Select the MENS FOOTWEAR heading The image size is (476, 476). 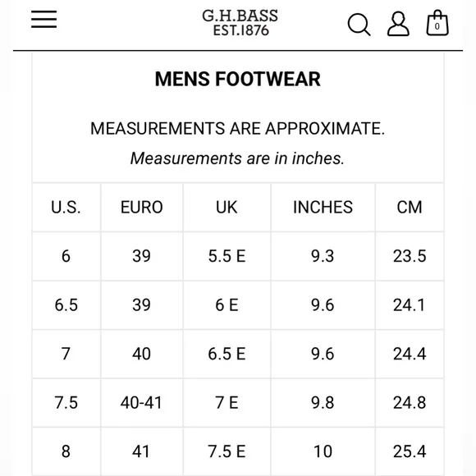[x=238, y=79]
